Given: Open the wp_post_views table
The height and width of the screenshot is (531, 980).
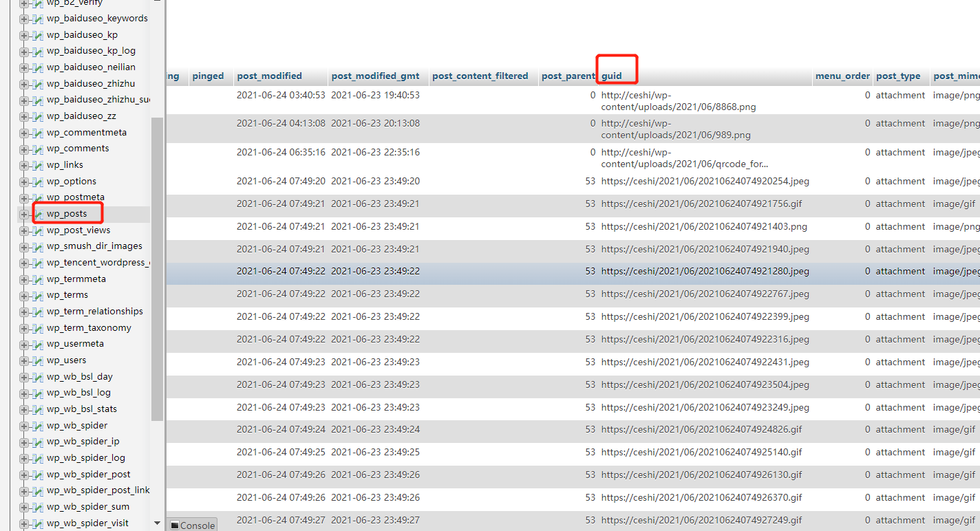Looking at the screenshot, I should click(x=78, y=230).
